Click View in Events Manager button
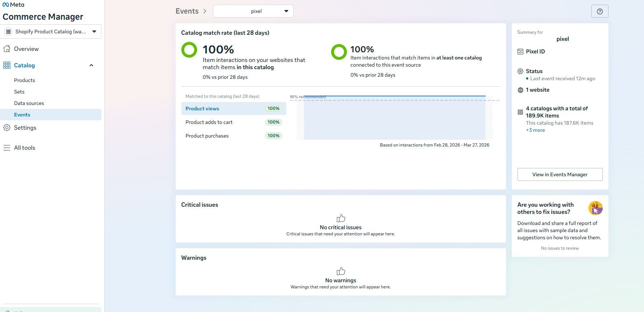The height and width of the screenshot is (312, 644). coord(560,174)
